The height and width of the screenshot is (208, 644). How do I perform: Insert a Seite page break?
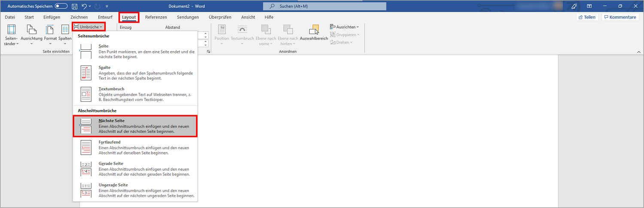tap(135, 51)
